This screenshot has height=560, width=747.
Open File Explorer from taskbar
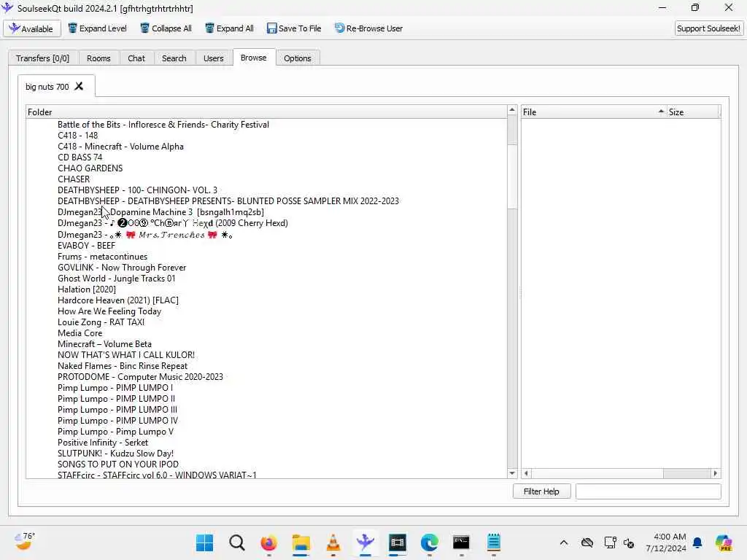301,542
